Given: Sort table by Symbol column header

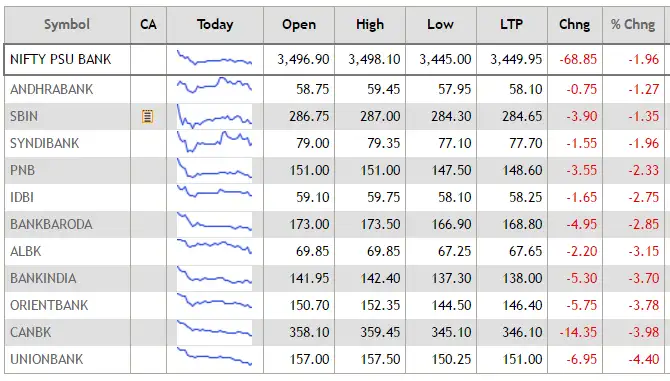Looking at the screenshot, I should click(x=67, y=24).
